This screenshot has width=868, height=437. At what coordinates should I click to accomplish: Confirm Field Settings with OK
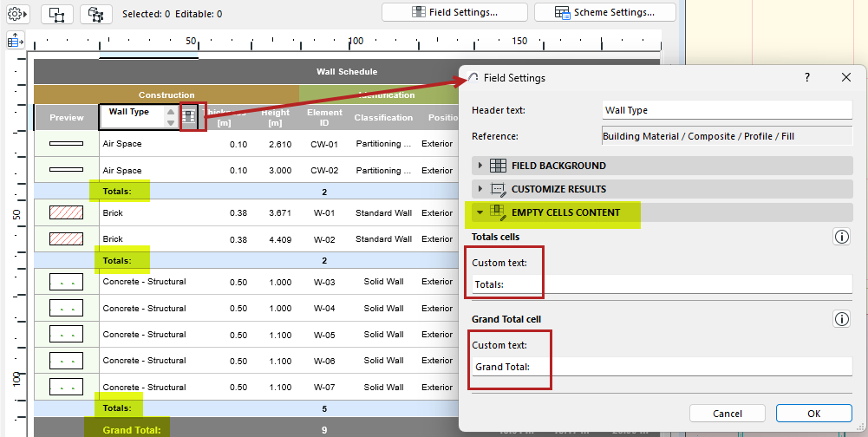coord(813,414)
